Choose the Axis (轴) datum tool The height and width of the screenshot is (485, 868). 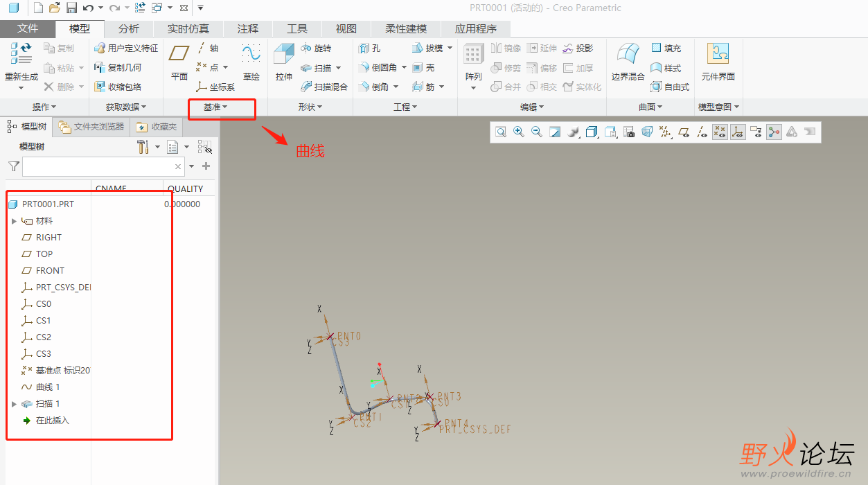click(x=207, y=48)
